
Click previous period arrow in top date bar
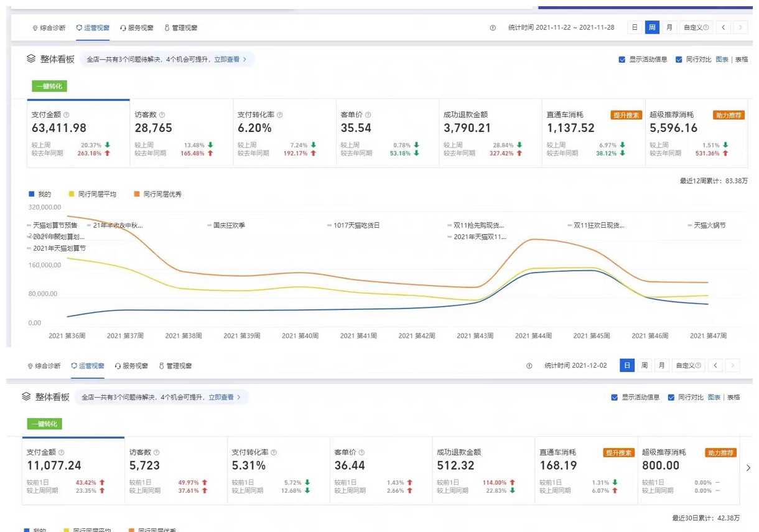click(723, 27)
